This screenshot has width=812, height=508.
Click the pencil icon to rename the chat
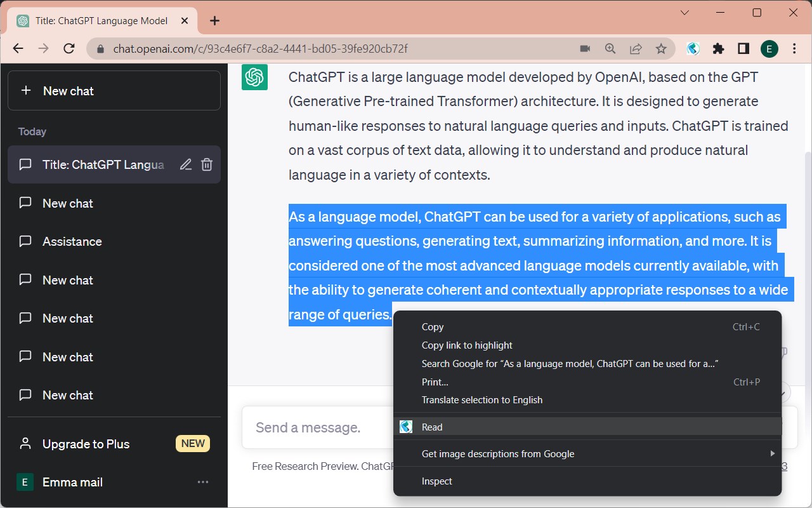pos(185,165)
